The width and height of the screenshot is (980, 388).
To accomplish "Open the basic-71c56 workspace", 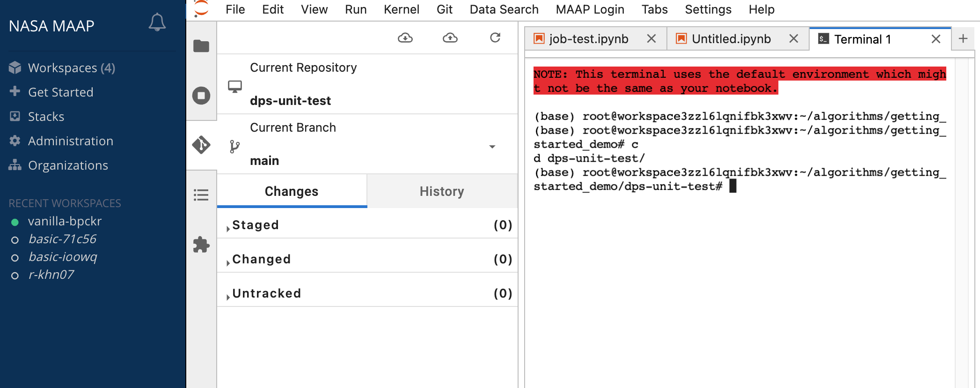I will pos(62,239).
